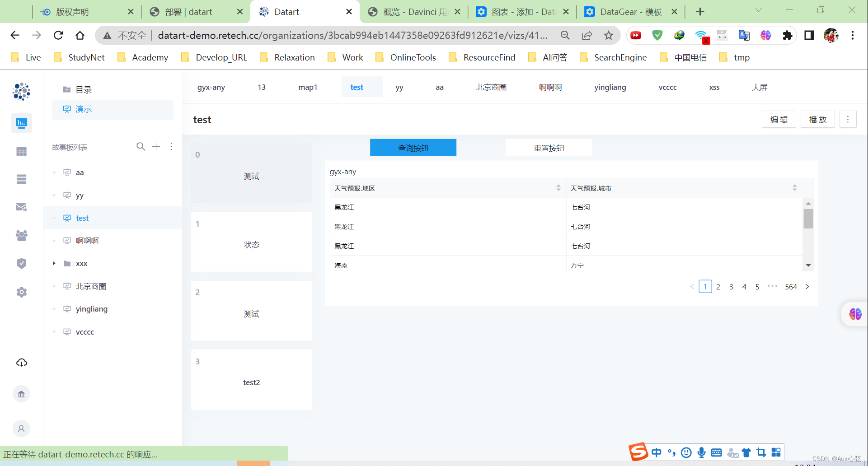Open the data sources grid icon in sidebar
The height and width of the screenshot is (466, 868).
tap(21, 151)
